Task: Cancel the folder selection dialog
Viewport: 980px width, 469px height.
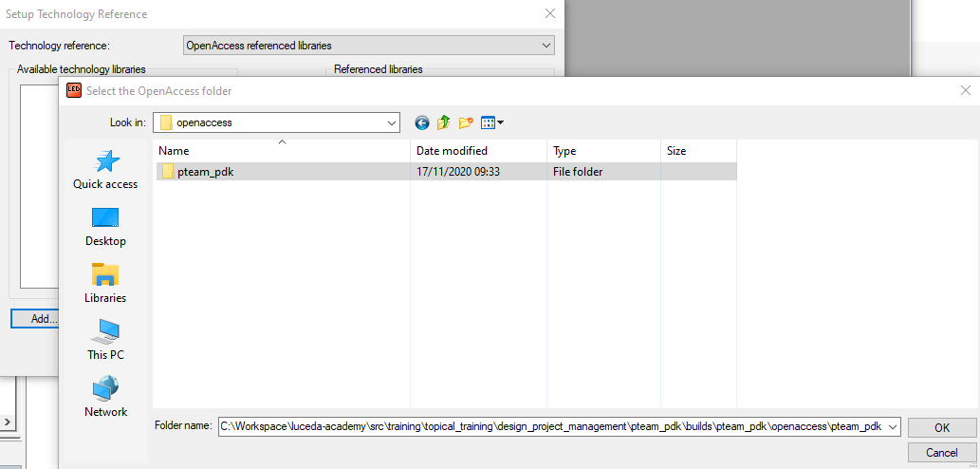Action: coord(941,452)
